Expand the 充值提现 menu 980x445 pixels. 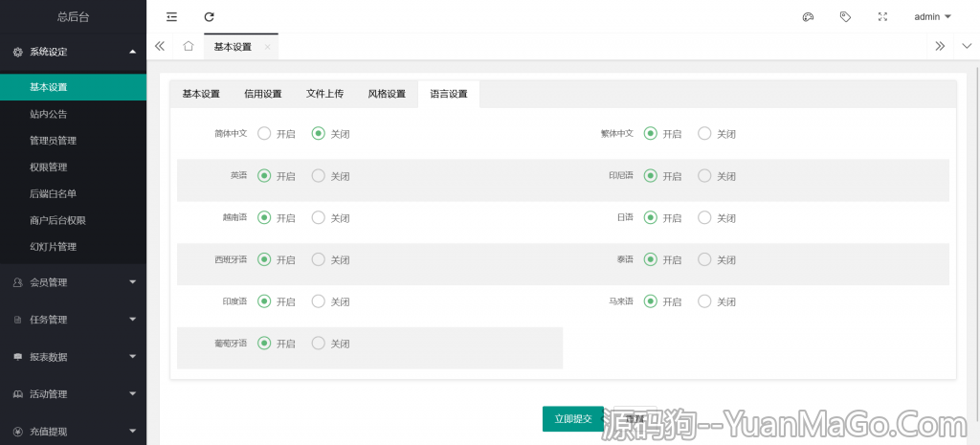132,432
